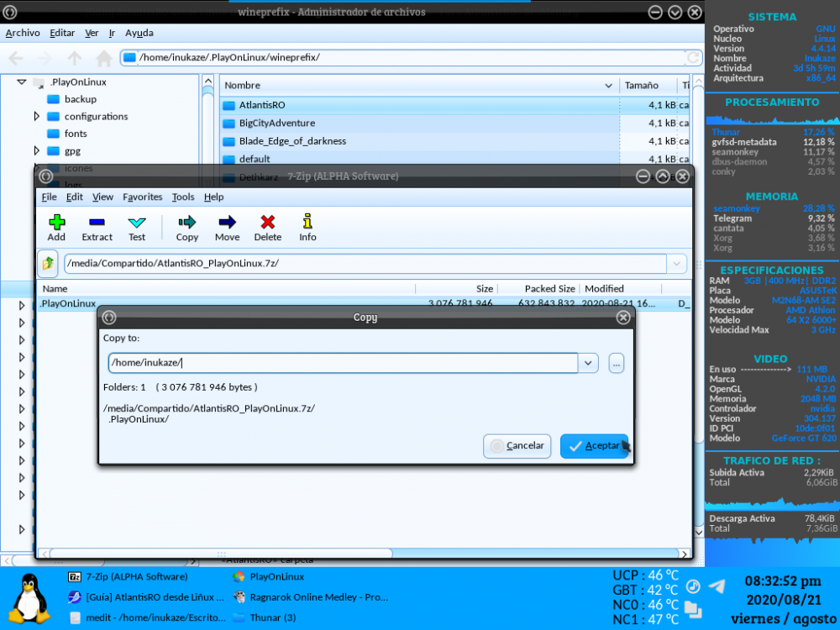Click the Copy toolbar icon in 7-Zip
The image size is (840, 630).
click(x=187, y=223)
